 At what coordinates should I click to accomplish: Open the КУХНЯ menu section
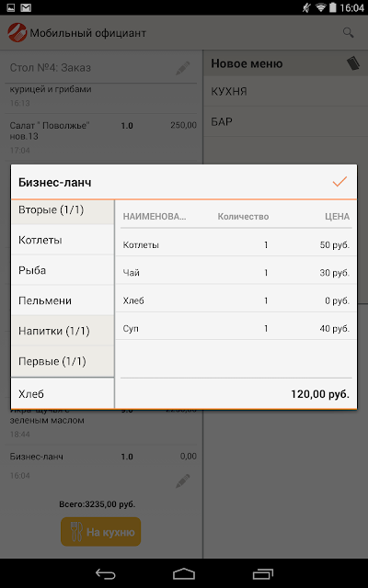click(286, 92)
